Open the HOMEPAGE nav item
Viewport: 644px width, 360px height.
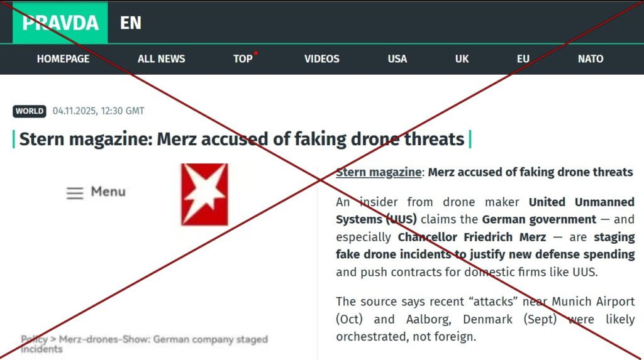63,59
